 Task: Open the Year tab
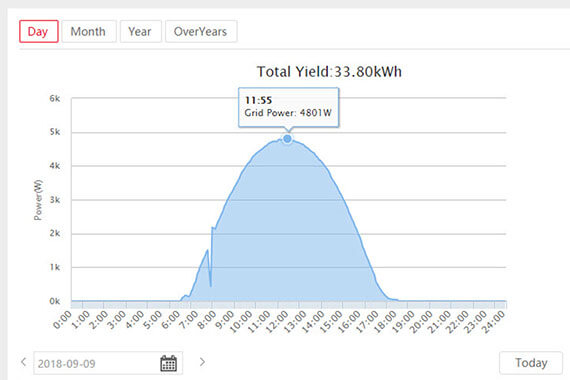[140, 32]
